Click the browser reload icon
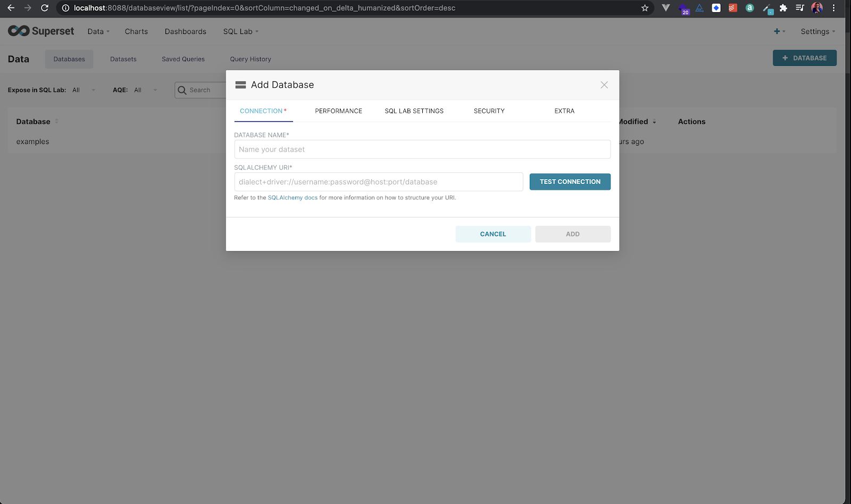The width and height of the screenshot is (851, 504). [44, 8]
